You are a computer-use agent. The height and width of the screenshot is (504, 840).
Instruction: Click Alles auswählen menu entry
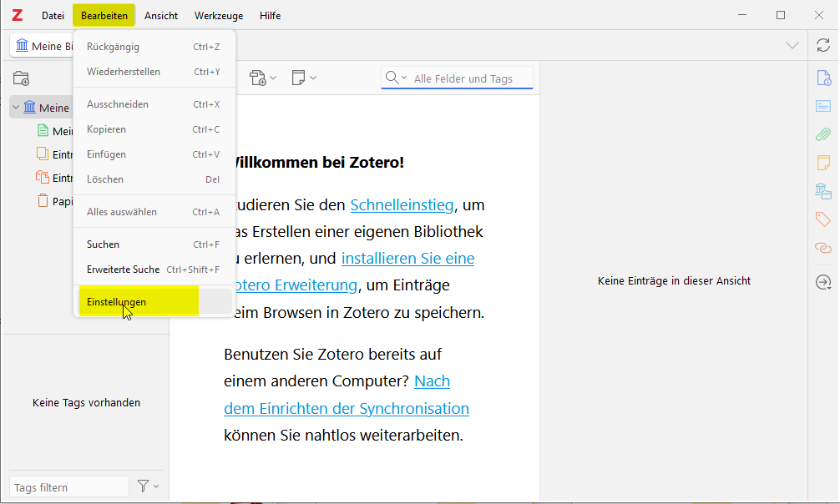154,212
